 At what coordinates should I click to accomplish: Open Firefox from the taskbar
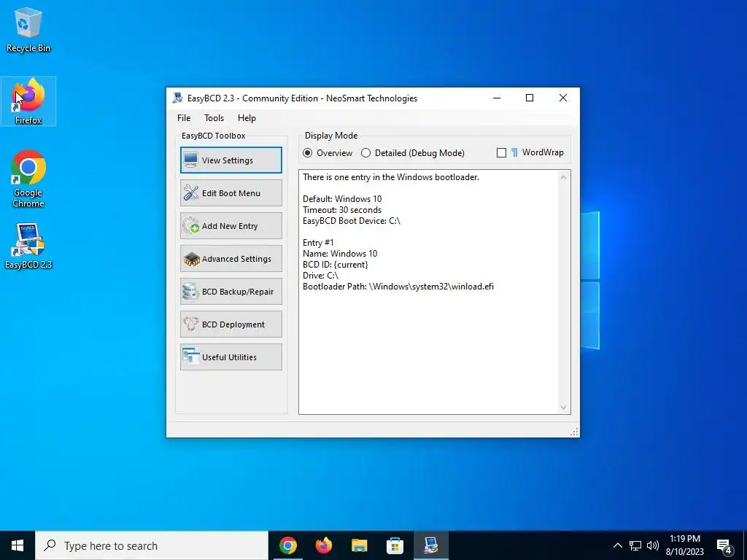point(324,545)
